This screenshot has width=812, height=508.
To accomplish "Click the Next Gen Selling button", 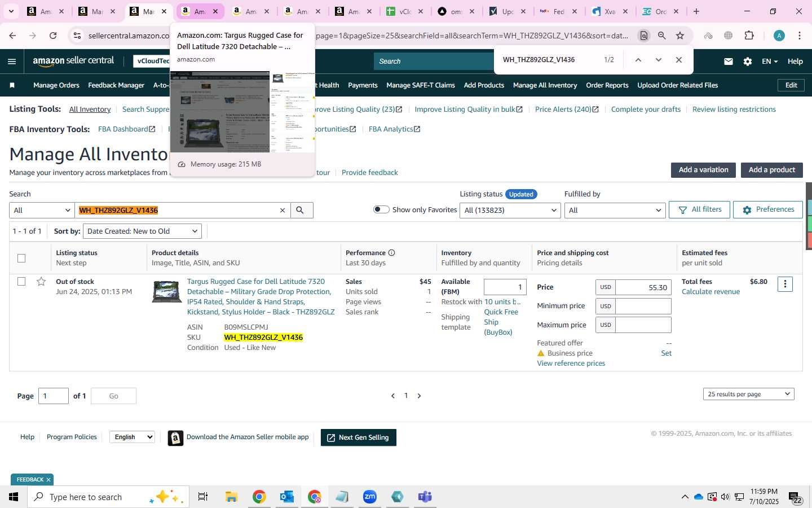I will pyautogui.click(x=359, y=437).
